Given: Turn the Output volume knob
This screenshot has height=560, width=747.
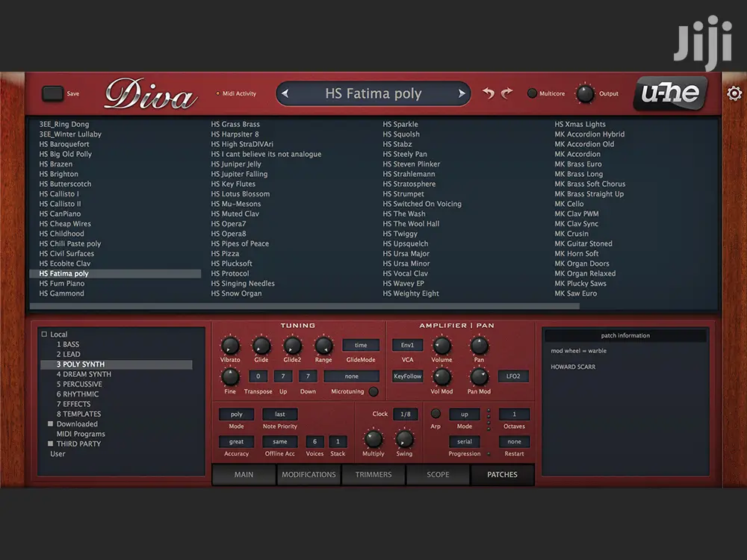Looking at the screenshot, I should tap(584, 93).
